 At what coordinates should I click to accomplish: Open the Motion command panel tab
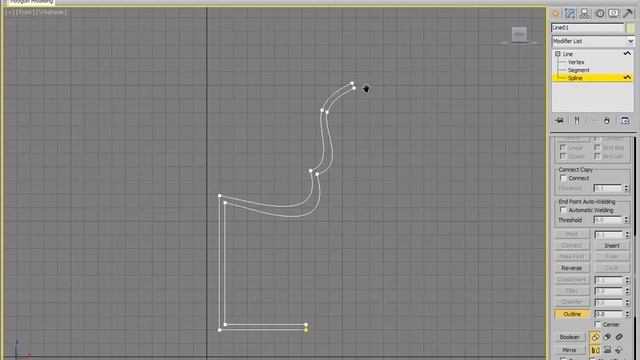click(600, 13)
